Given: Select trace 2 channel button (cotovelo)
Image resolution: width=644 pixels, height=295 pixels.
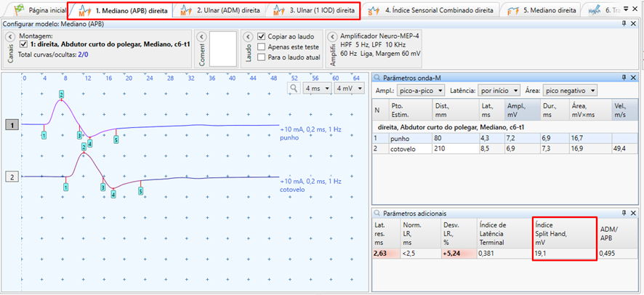Looking at the screenshot, I should click(12, 177).
